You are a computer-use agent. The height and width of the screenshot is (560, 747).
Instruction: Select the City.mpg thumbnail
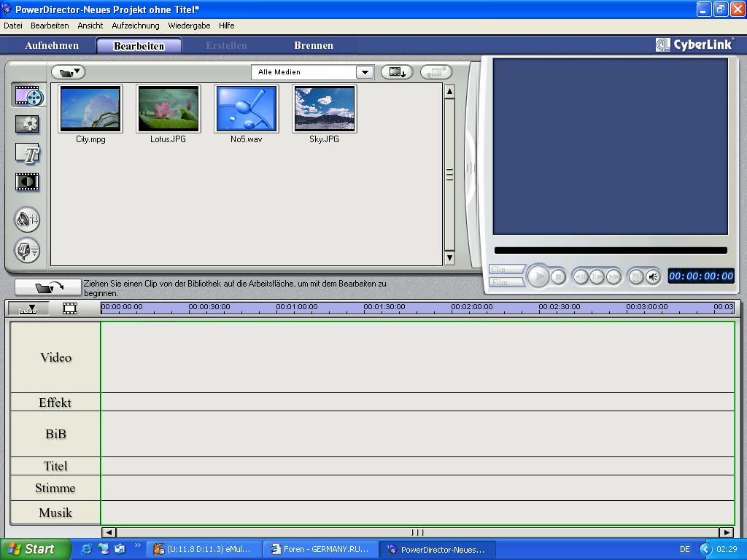pyautogui.click(x=90, y=109)
